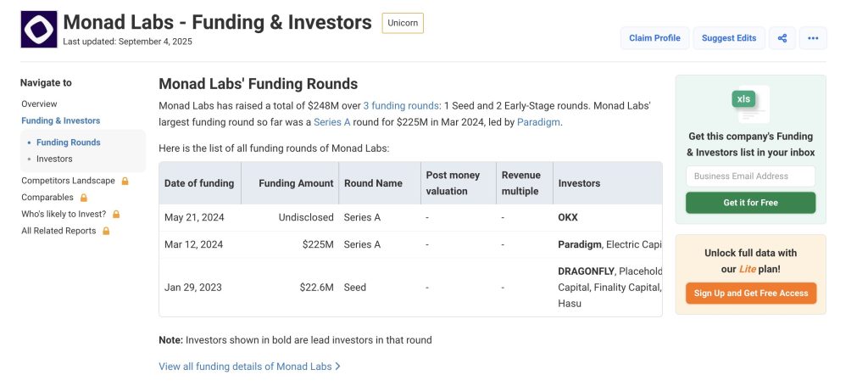Jump to Funding Rounds sub-section
The height and width of the screenshot is (386, 868).
68,143
